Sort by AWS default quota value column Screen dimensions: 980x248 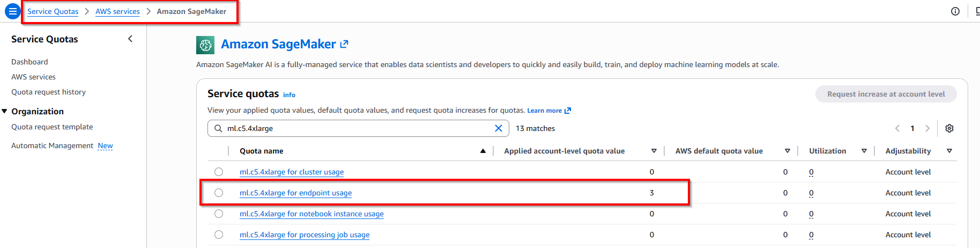787,151
